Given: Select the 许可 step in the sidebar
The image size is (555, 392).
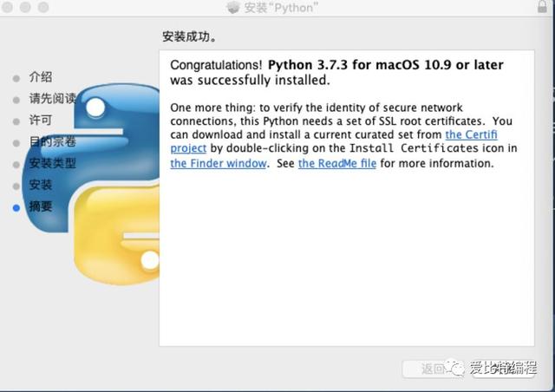Looking at the screenshot, I should click(x=41, y=121).
